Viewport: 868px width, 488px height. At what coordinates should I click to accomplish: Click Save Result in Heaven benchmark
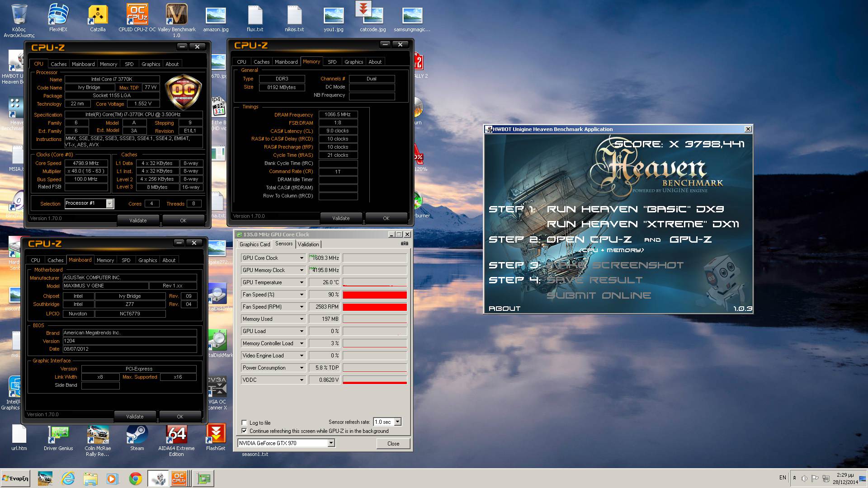point(594,280)
